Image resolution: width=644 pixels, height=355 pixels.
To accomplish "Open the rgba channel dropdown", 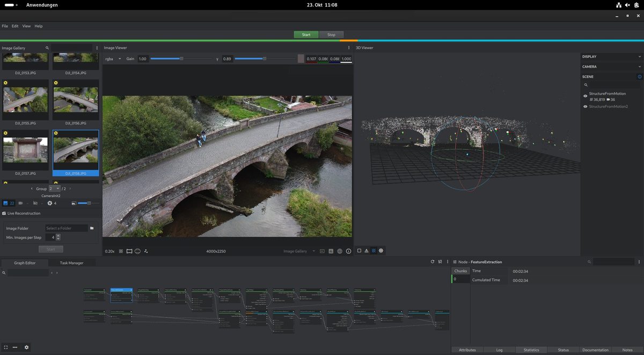I will click(x=113, y=58).
